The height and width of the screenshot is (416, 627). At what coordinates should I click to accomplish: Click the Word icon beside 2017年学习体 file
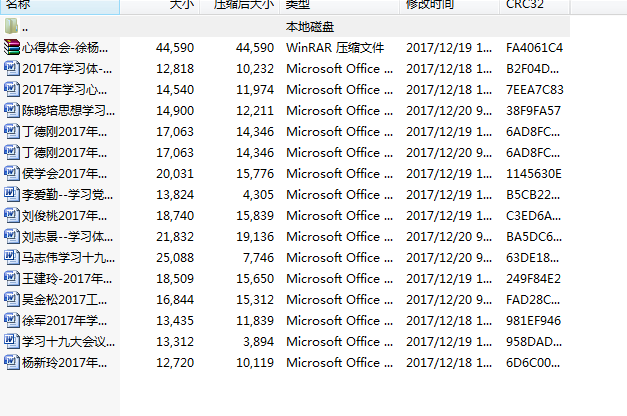pyautogui.click(x=11, y=68)
